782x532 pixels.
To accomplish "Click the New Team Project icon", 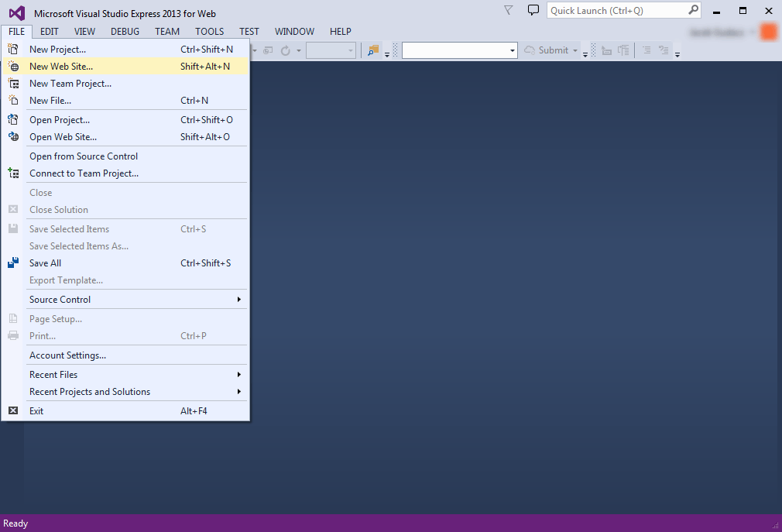I will 13,84.
